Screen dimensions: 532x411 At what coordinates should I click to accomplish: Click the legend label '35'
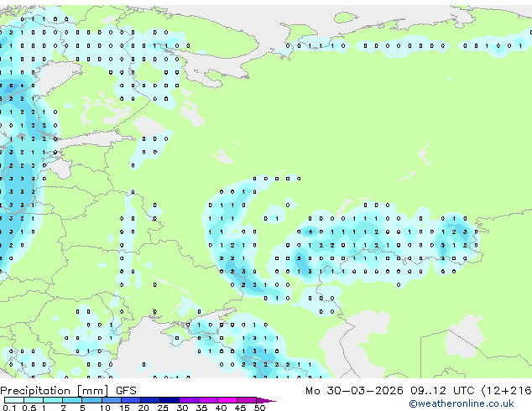click(x=201, y=408)
